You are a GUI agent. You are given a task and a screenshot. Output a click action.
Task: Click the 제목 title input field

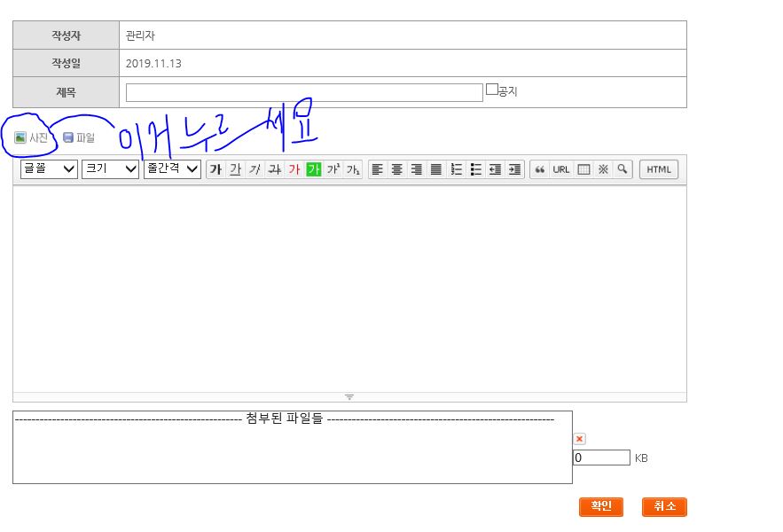(x=304, y=92)
